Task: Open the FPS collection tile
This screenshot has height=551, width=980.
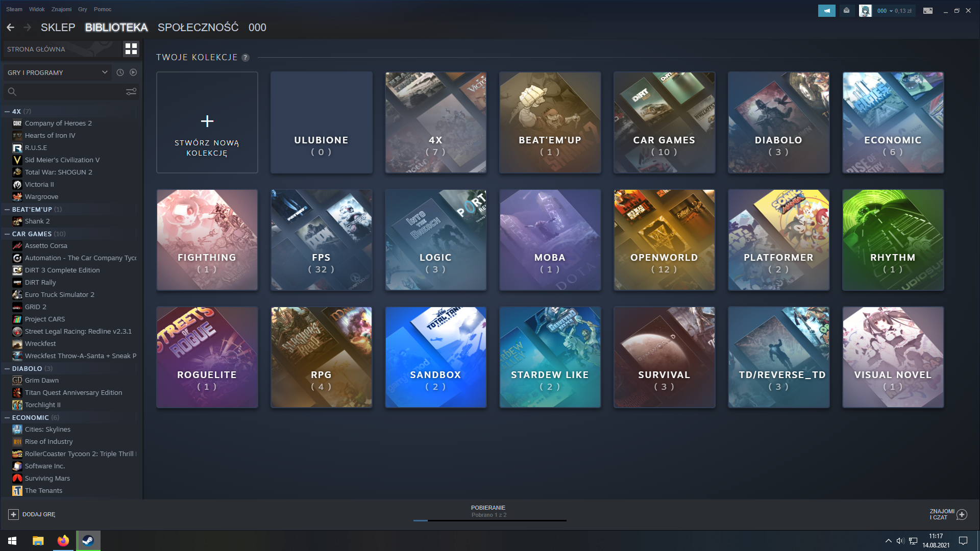Action: [x=322, y=240]
